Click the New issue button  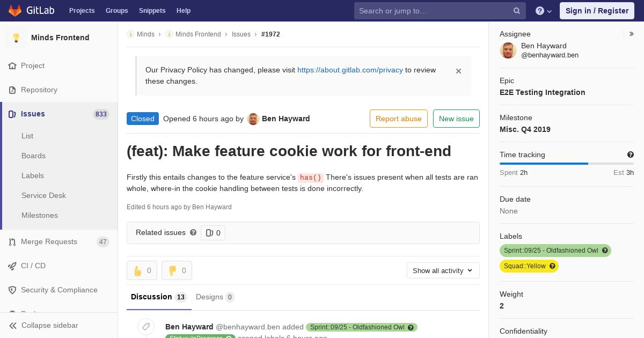456,119
